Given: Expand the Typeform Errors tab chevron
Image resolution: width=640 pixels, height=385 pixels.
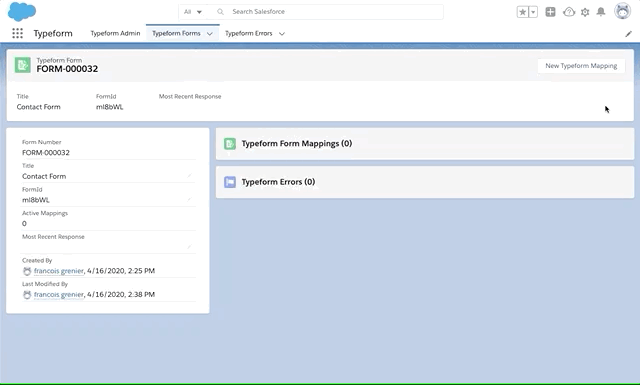Looking at the screenshot, I should point(282,33).
